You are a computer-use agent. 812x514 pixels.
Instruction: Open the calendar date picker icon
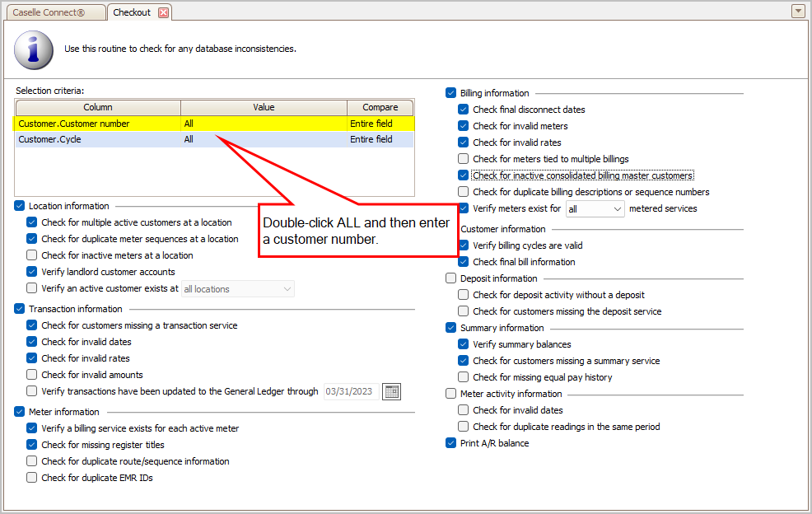point(391,392)
